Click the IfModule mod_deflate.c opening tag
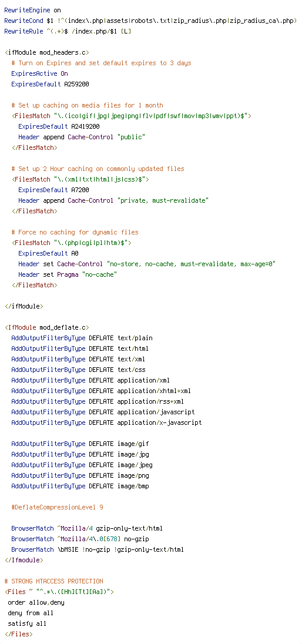This screenshot has width=302, height=644. (47, 328)
